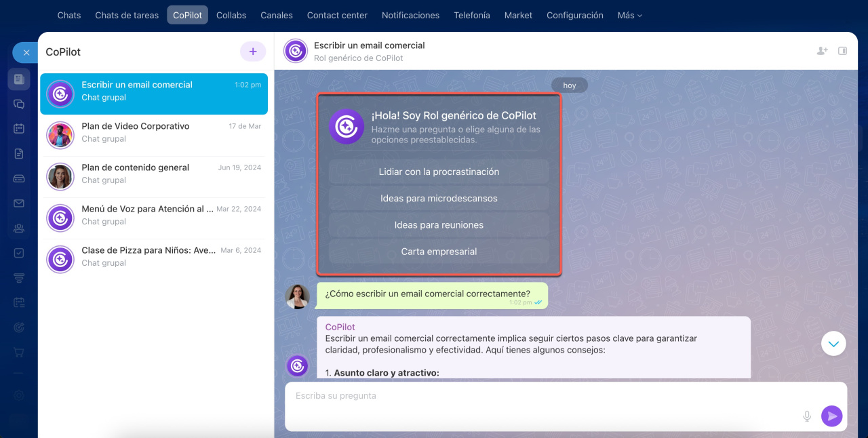Image resolution: width=868 pixels, height=438 pixels.
Task: Open the shopping cart icon in left sidebar
Action: click(x=19, y=353)
